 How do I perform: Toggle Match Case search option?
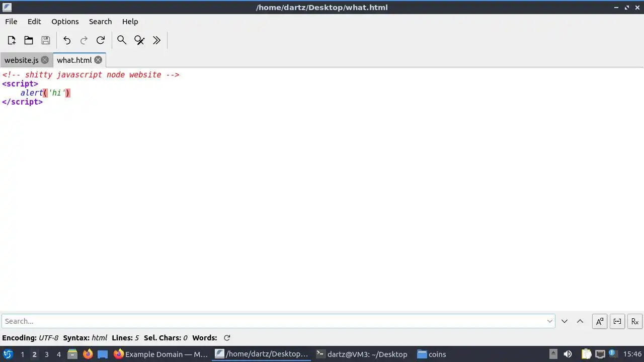tap(600, 321)
